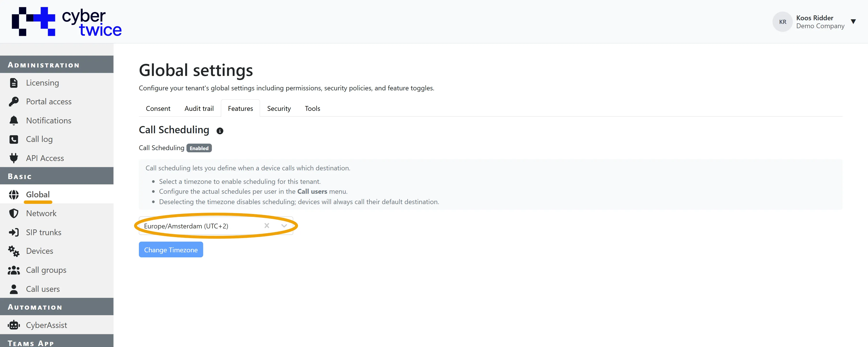
Task: Open the user account menu arrow
Action: pos(853,21)
